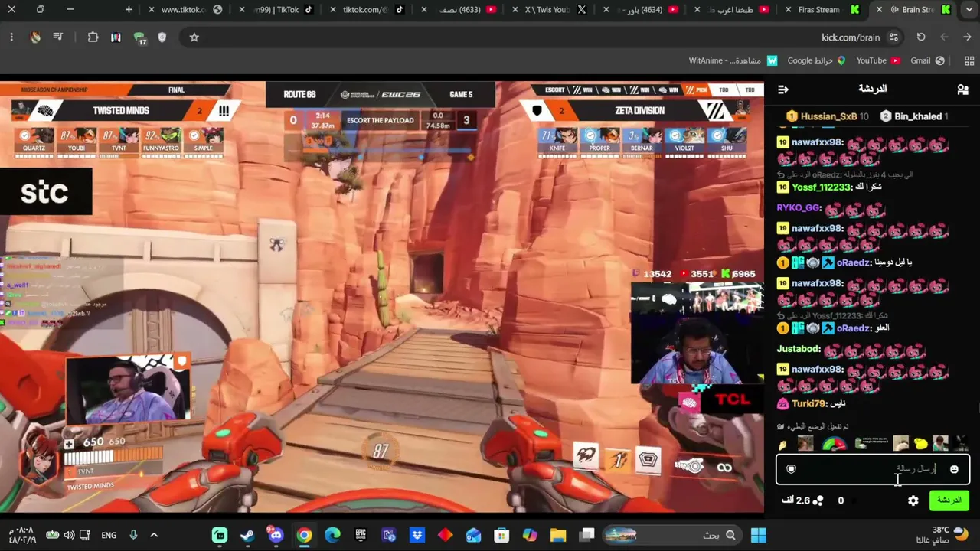Open the Windows Start menu

coord(759,535)
